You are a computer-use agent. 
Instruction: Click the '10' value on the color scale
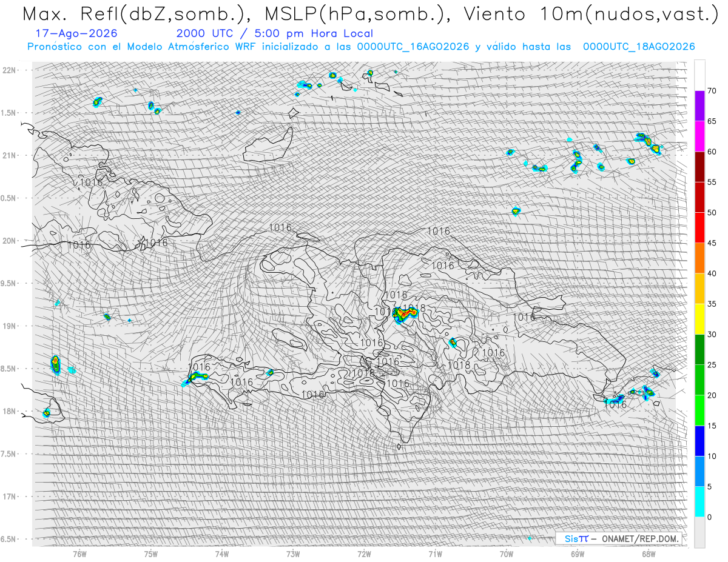tap(712, 456)
